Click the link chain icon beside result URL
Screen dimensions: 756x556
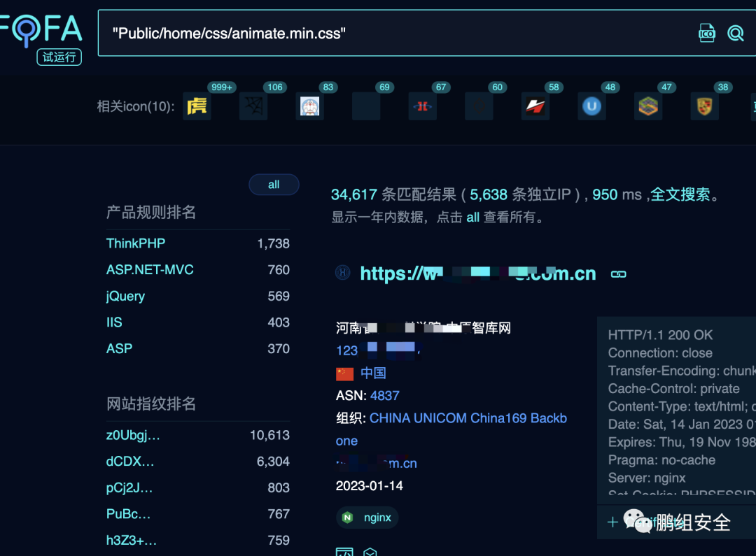[x=619, y=274]
